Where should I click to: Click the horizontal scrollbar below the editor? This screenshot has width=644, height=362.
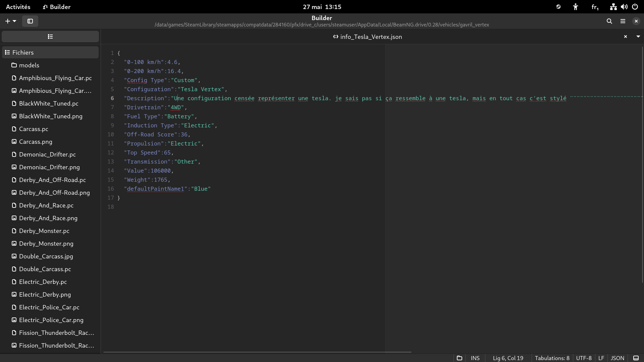click(257, 352)
